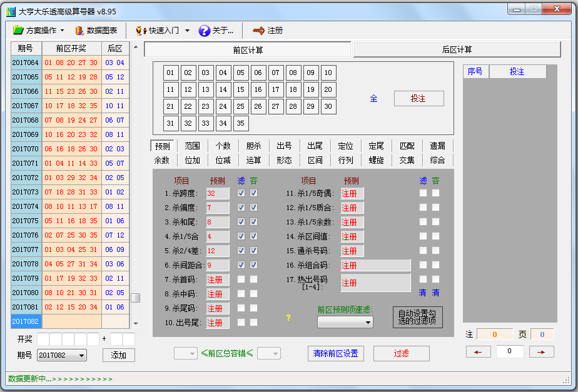Click 清除前区设置 button
This screenshot has height=392, width=578.
click(x=335, y=353)
